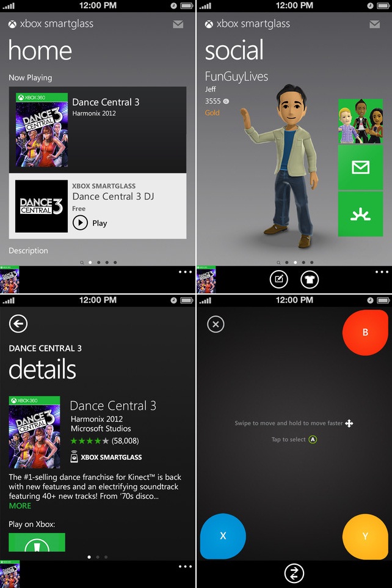This screenshot has width=392, height=588.
Task: Tap the Gold membership label
Action: point(212,112)
